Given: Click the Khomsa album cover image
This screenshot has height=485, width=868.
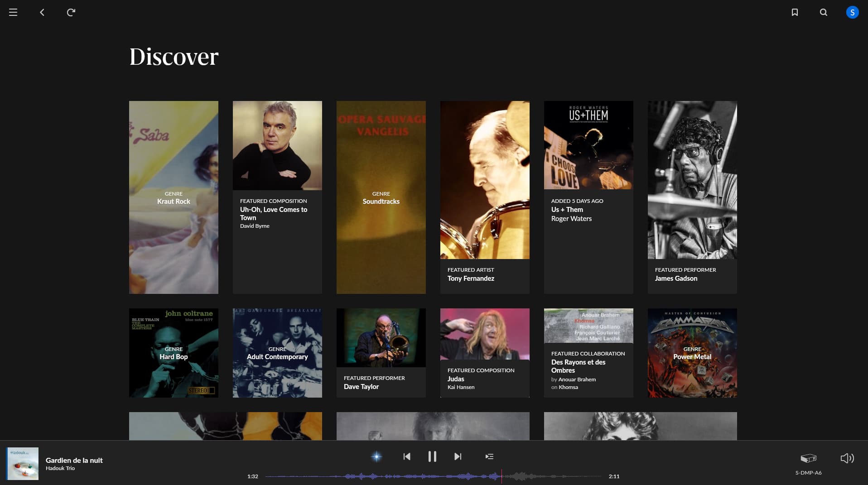Looking at the screenshot, I should tap(588, 326).
